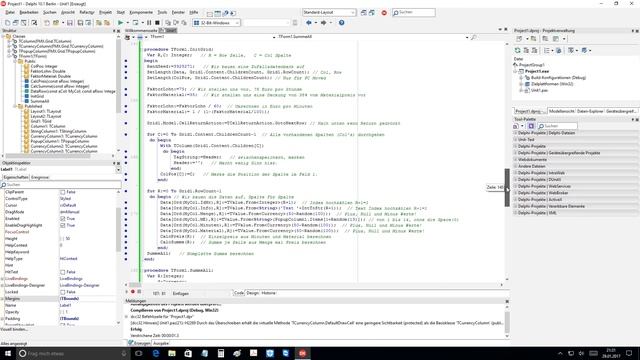Expand the Unit-Test palette category
The image size is (640, 360).
[x=516, y=140]
